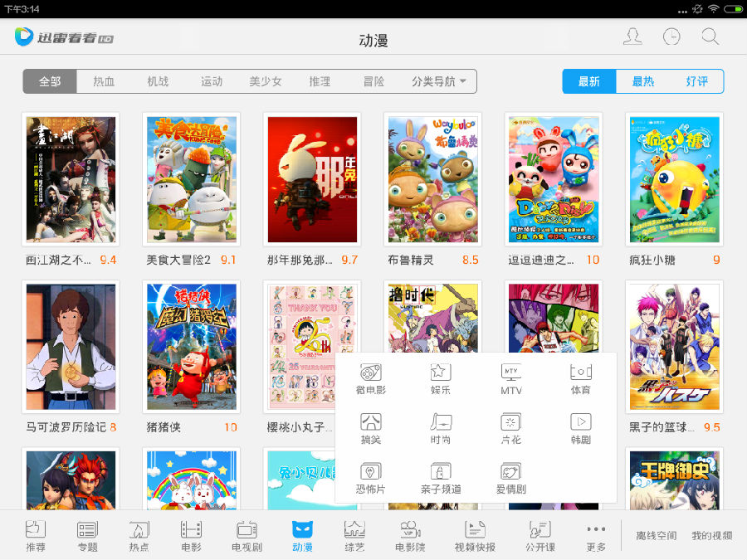Image resolution: width=747 pixels, height=560 pixels.
Task: Select the 动漫 icon in bottom bar
Action: (302, 536)
